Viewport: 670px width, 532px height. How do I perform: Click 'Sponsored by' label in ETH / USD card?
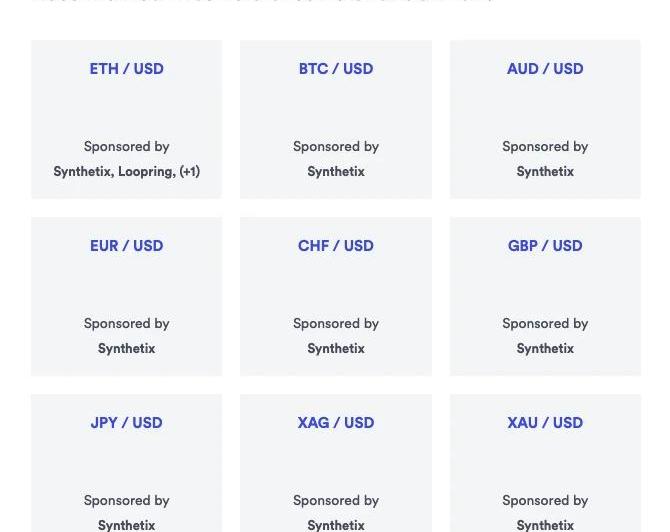(x=126, y=147)
